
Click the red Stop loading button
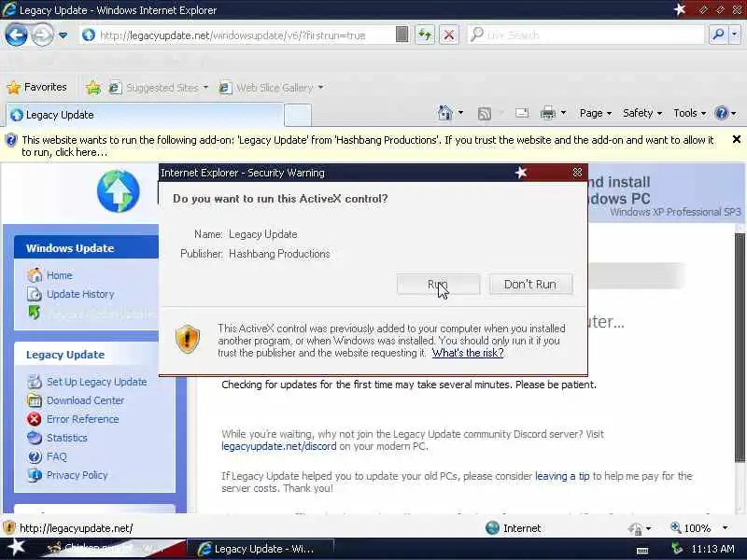(x=449, y=35)
